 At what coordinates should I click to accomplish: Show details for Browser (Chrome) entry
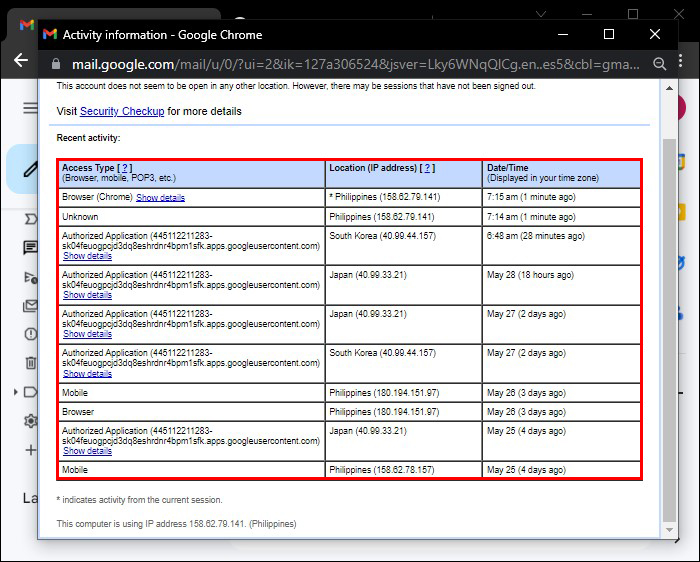pos(160,198)
